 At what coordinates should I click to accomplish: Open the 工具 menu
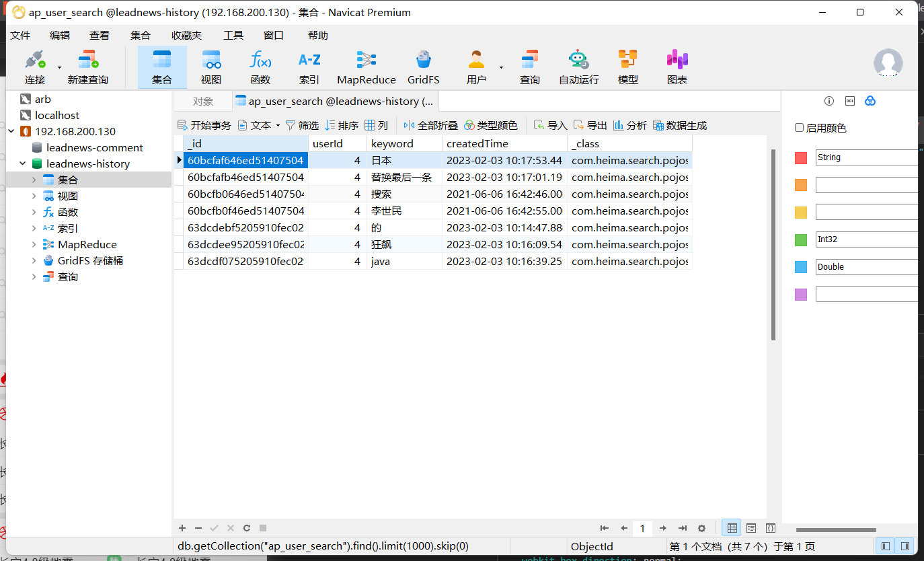click(233, 35)
